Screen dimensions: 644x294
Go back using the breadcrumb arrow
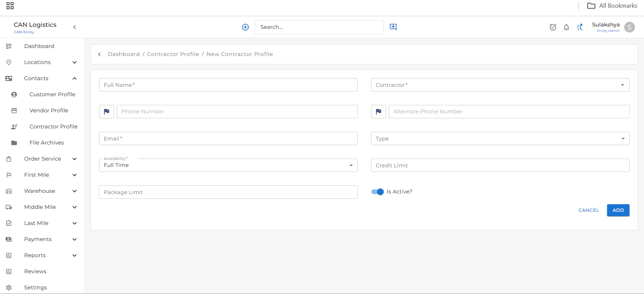99,54
